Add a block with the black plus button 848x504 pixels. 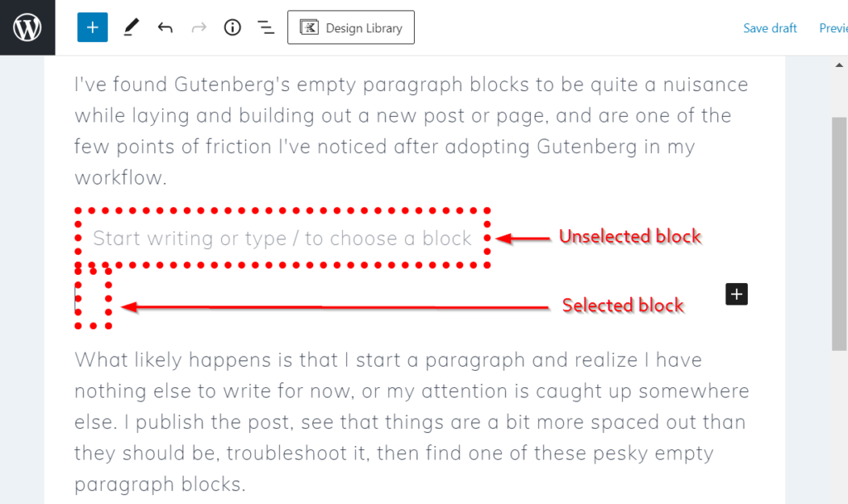tap(736, 295)
